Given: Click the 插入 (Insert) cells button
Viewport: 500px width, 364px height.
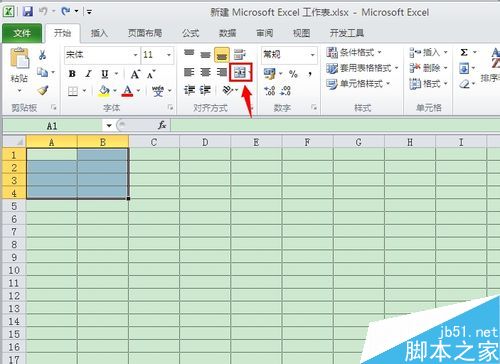Looking at the screenshot, I should (x=428, y=52).
